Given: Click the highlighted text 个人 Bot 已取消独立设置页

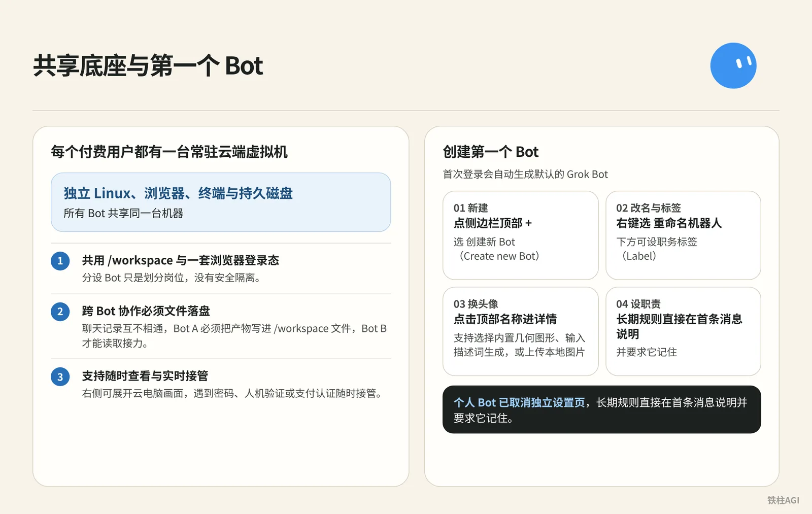Looking at the screenshot, I should [519, 403].
